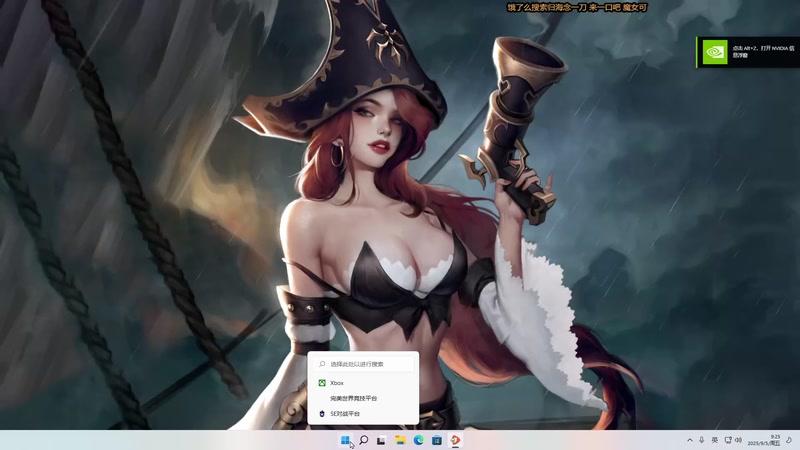Open the clock and date 9:25
This screenshot has width=800, height=450.
[x=764, y=440]
